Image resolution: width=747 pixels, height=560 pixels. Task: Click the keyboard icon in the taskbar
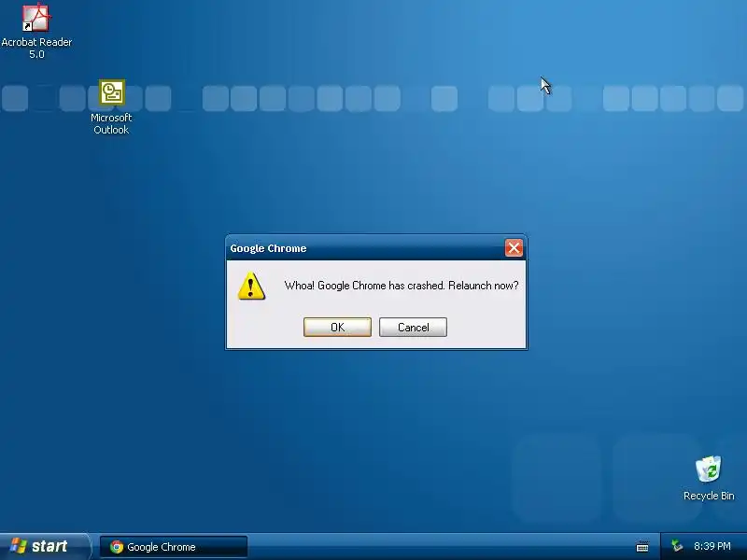642,547
